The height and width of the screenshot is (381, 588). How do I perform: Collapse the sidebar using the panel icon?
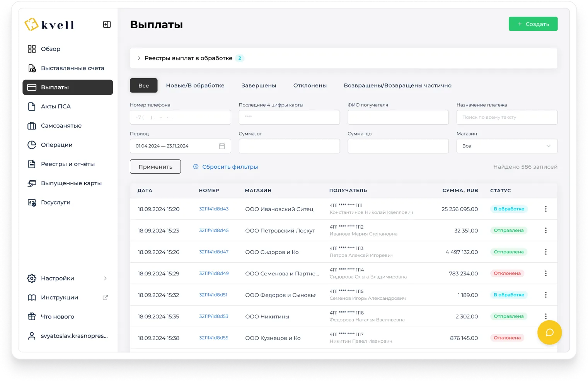(107, 25)
